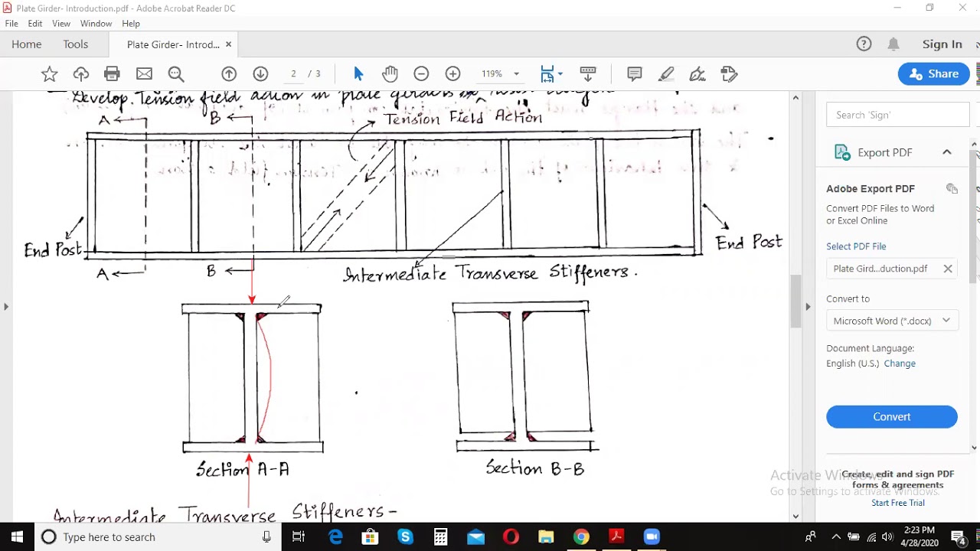Viewport: 980px width, 551px height.
Task: Click Start Free Trial link
Action: pyautogui.click(x=898, y=503)
